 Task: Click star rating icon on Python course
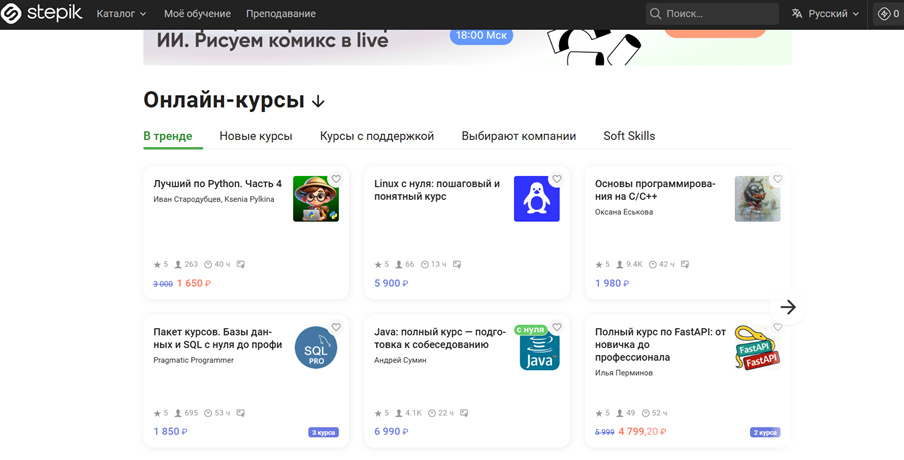(x=157, y=265)
